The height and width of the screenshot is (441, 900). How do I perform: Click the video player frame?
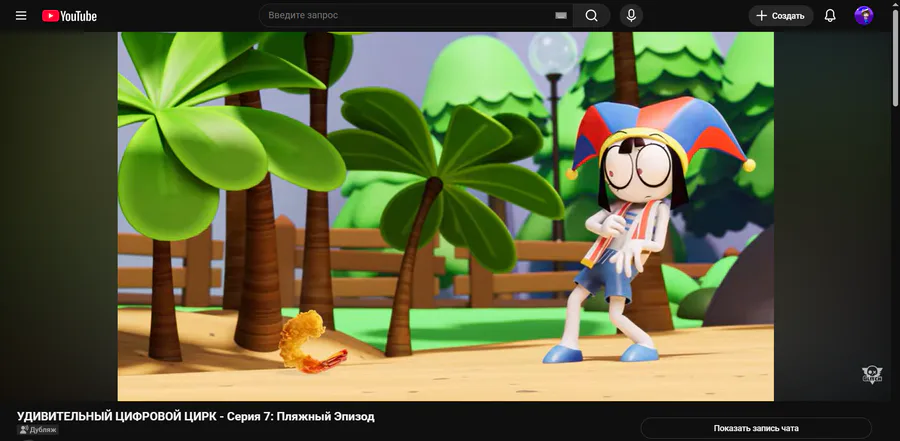tap(445, 216)
